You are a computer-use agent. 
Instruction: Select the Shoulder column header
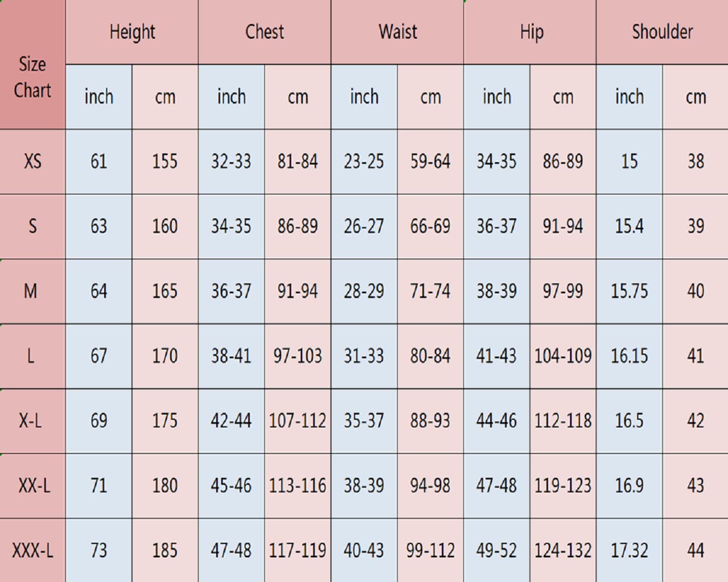[x=662, y=32]
